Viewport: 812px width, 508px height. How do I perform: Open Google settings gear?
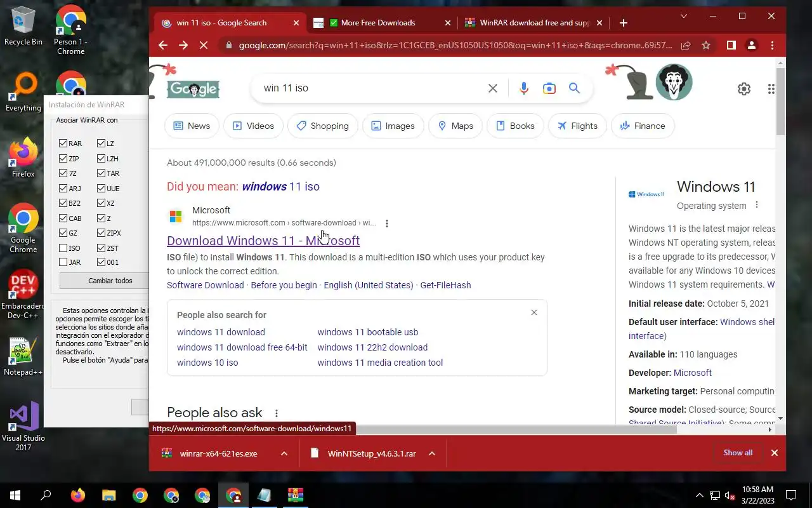pyautogui.click(x=744, y=89)
